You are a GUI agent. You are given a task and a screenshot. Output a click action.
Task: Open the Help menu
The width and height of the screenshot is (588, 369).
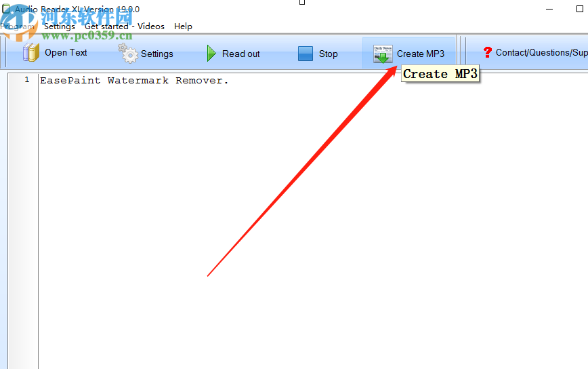(x=183, y=26)
